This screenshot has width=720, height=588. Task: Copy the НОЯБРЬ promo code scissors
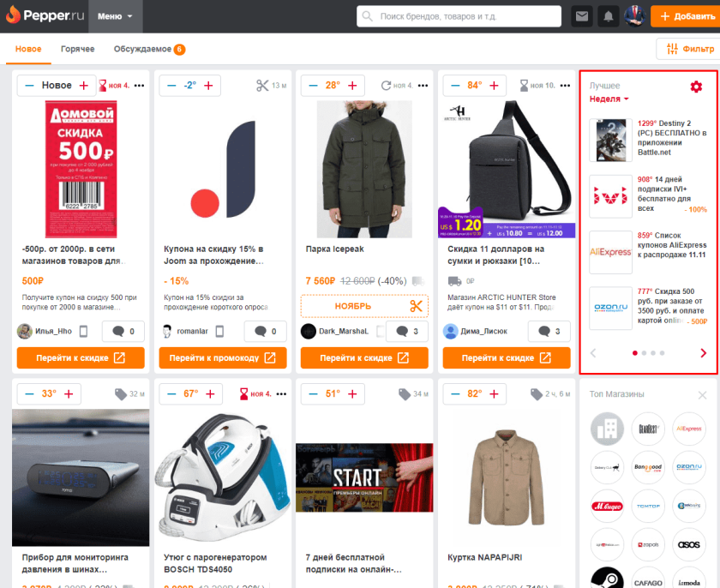[x=416, y=306]
